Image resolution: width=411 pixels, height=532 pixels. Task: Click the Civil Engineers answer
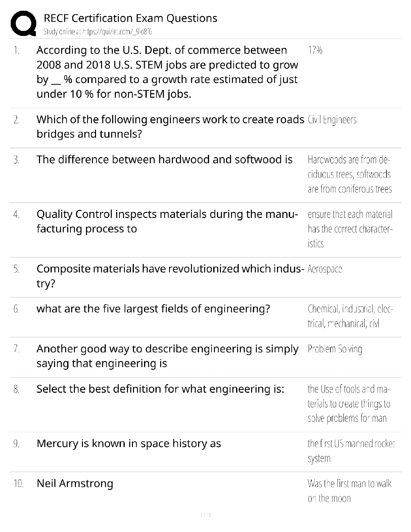click(332, 120)
